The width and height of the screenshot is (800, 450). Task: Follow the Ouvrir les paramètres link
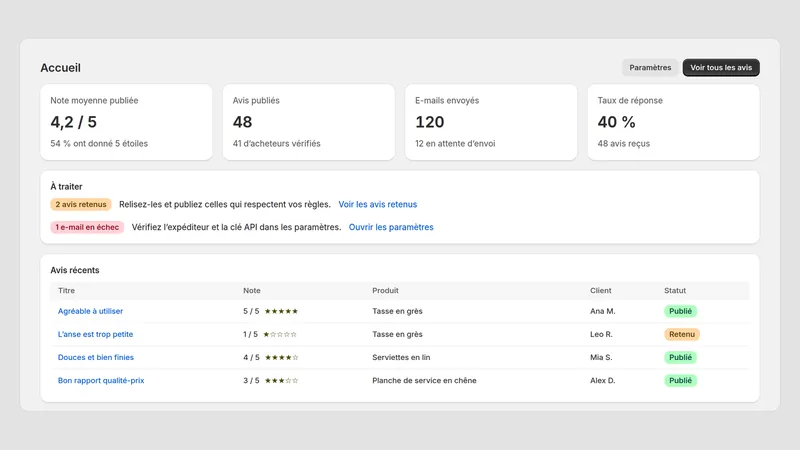pos(391,227)
